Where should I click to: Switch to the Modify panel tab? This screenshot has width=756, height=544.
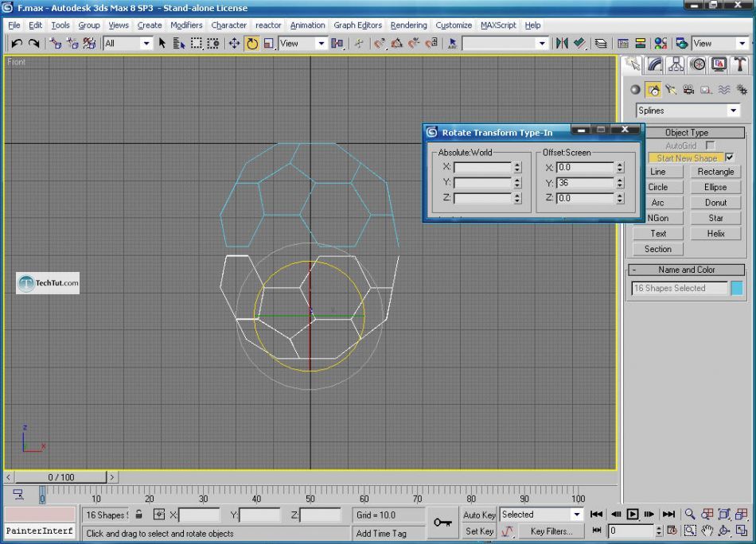pyautogui.click(x=654, y=64)
